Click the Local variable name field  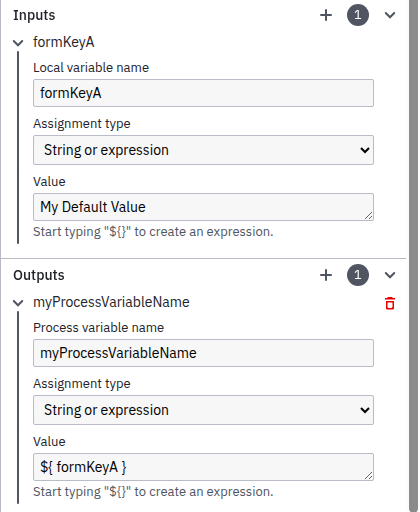[203, 93]
